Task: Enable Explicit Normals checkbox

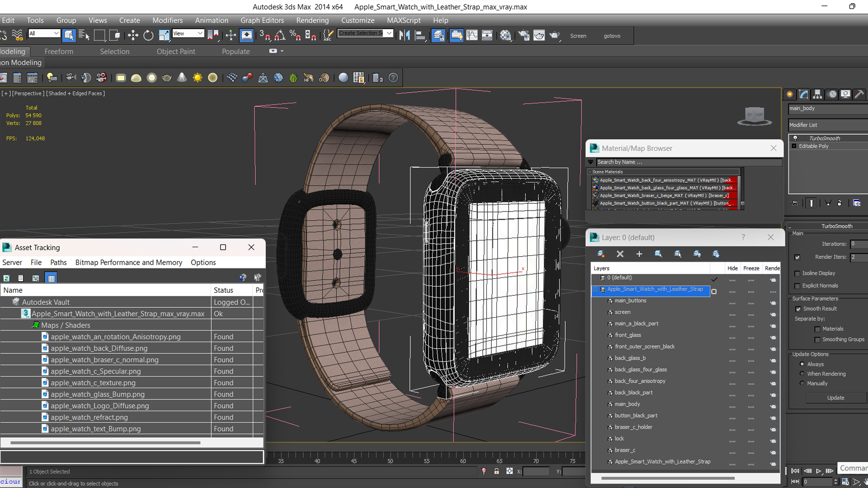Action: tap(797, 286)
